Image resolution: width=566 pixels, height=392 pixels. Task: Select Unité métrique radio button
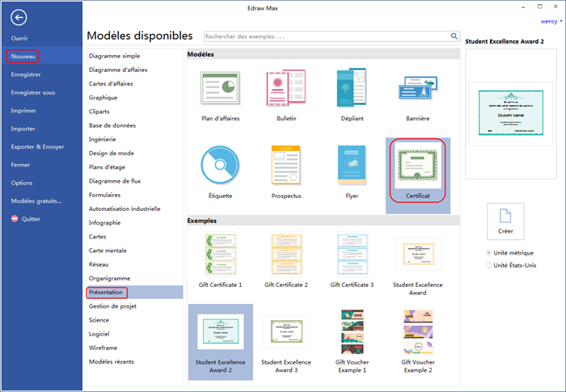tap(488, 253)
